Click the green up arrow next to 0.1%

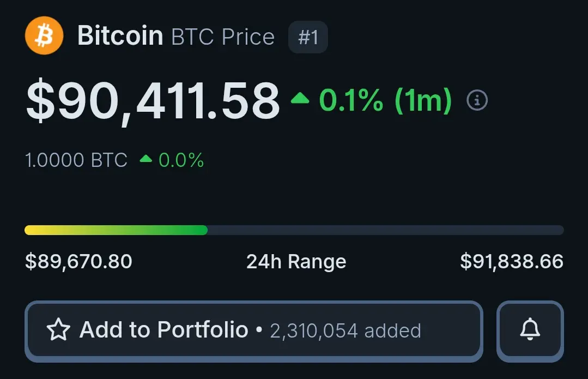[x=300, y=99]
